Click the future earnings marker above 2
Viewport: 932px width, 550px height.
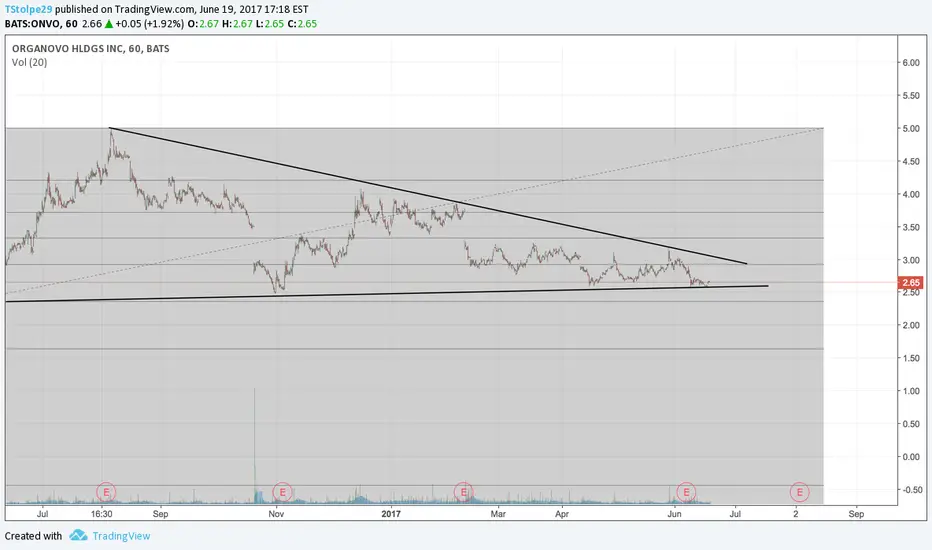pyautogui.click(x=799, y=492)
